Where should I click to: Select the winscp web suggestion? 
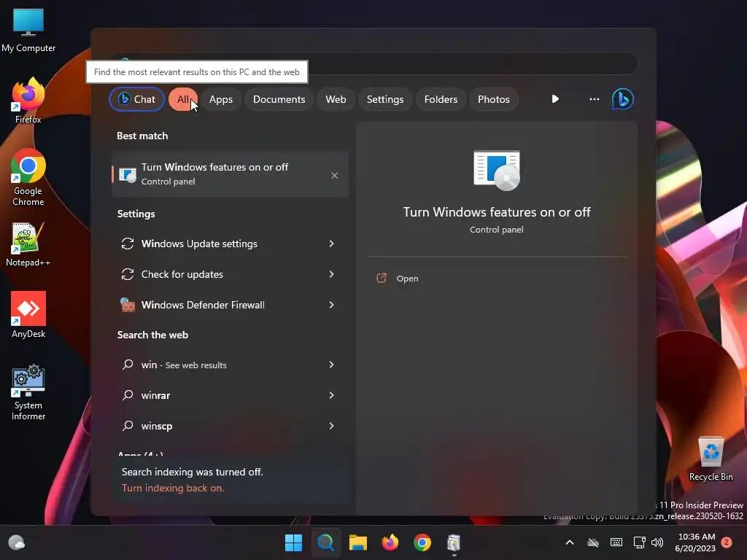coord(230,426)
